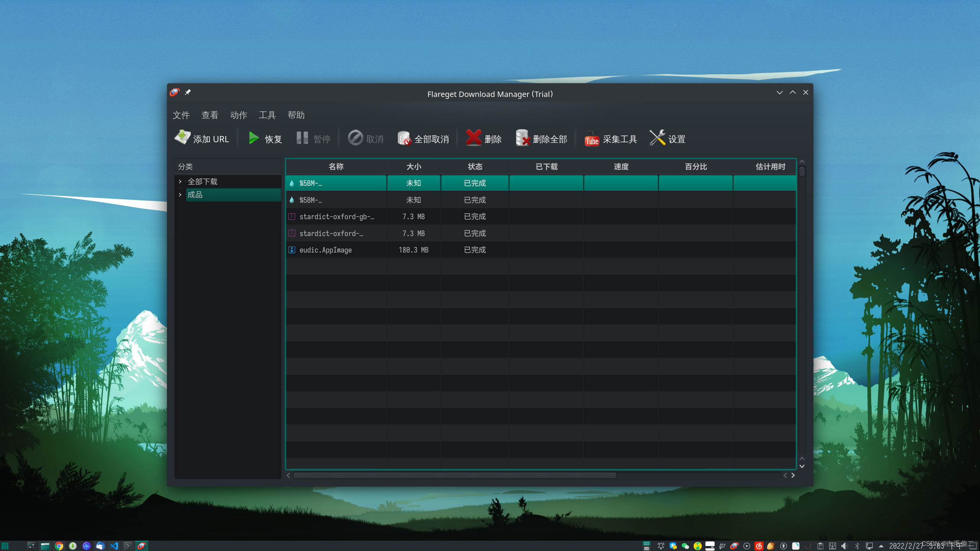Expand the 全部下载 tree category
The width and height of the screenshot is (980, 551).
pos(180,182)
